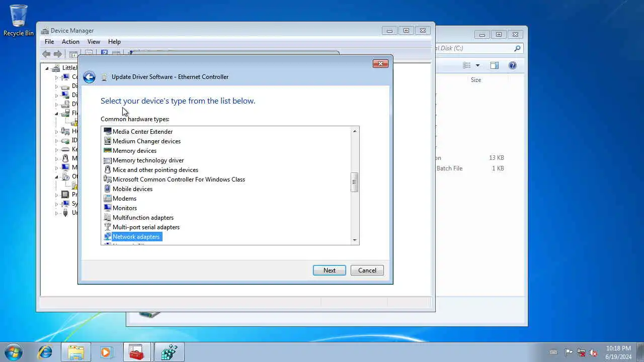The height and width of the screenshot is (362, 644).
Task: Open the Start menu orb
Action: 14,352
